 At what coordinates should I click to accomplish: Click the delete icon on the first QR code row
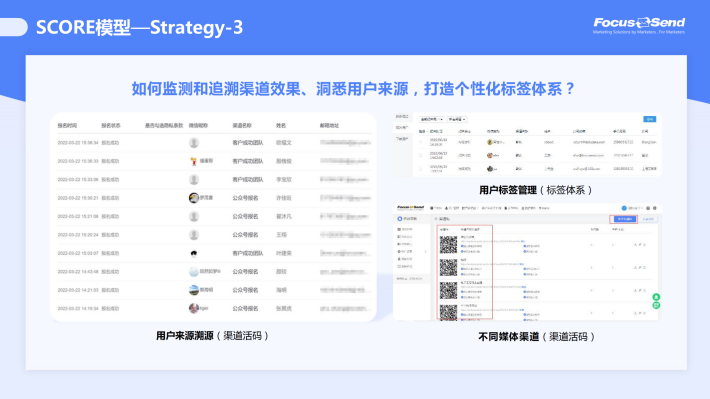pyautogui.click(x=644, y=245)
